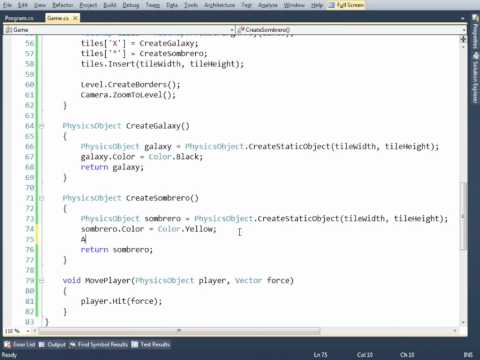Click the INS status indicator
The width and height of the screenshot is (480, 360).
point(468,355)
